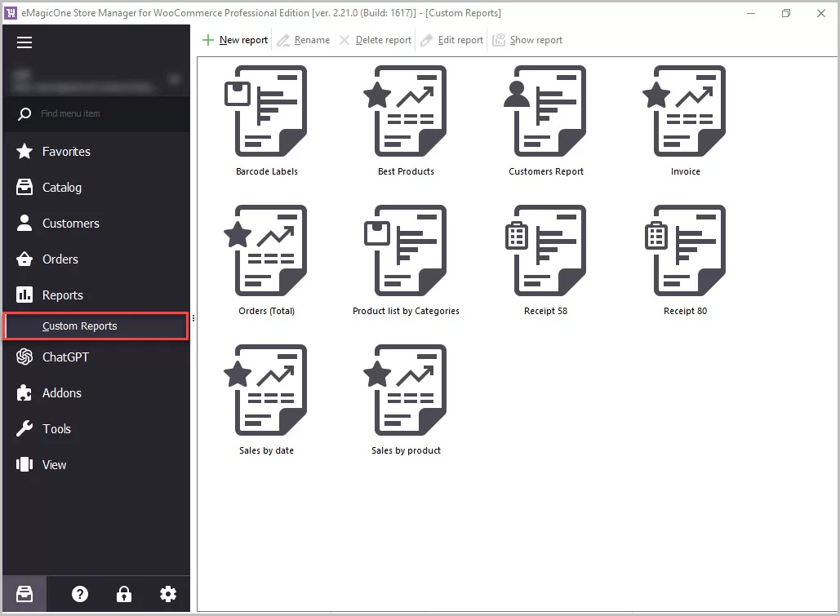The height and width of the screenshot is (616, 840).
Task: Click the New report button
Action: click(235, 40)
